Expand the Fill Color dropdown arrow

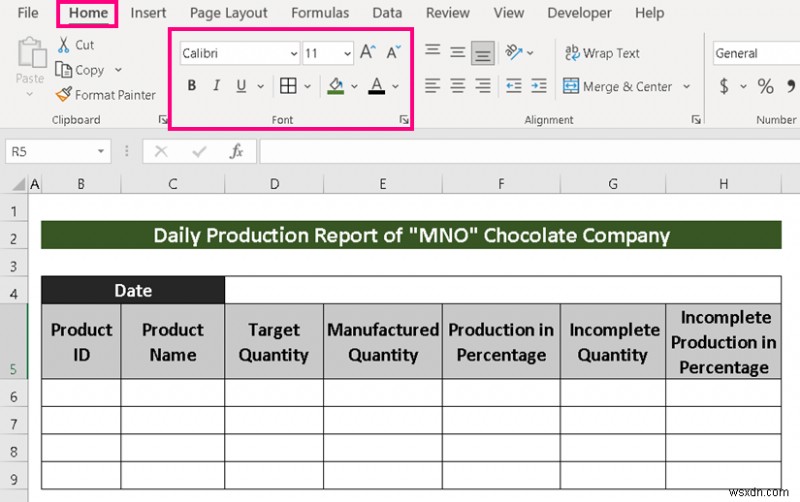[x=354, y=86]
